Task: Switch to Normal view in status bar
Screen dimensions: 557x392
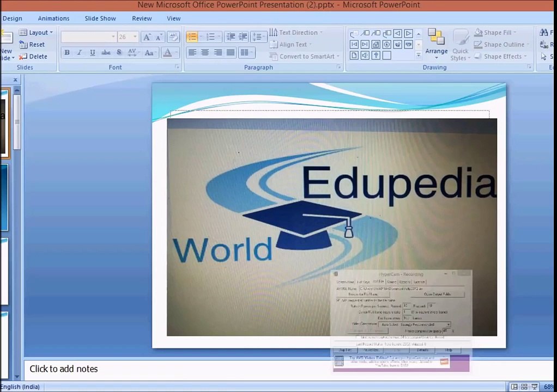Action: (x=514, y=387)
